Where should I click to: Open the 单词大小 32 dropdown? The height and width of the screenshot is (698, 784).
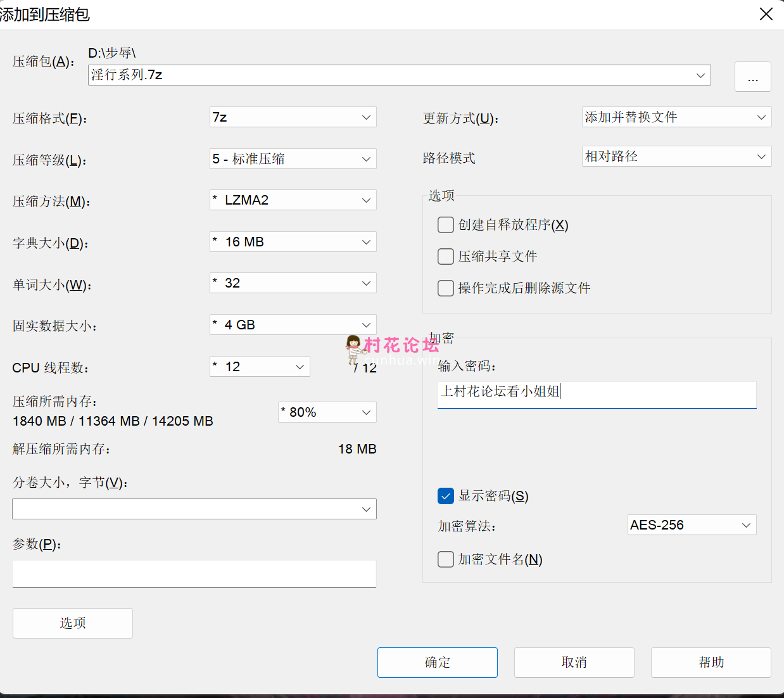pyautogui.click(x=293, y=283)
